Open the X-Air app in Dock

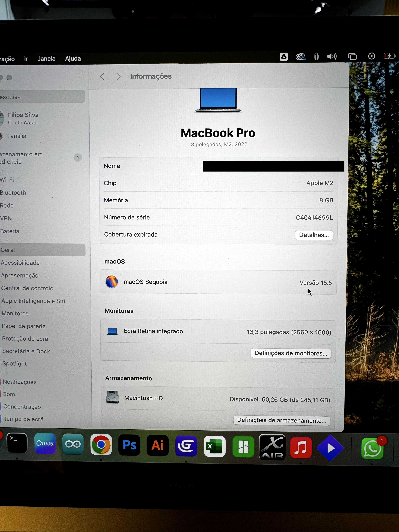point(272,447)
